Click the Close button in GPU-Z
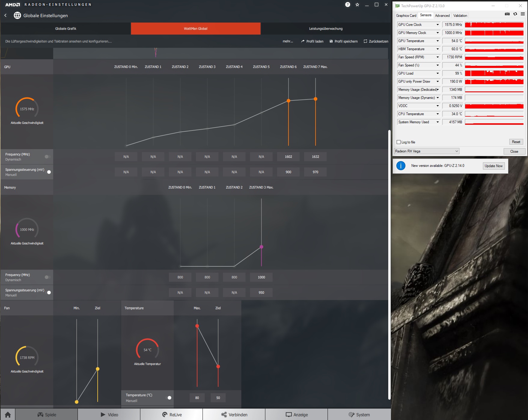This screenshot has height=420, width=528. click(x=514, y=151)
